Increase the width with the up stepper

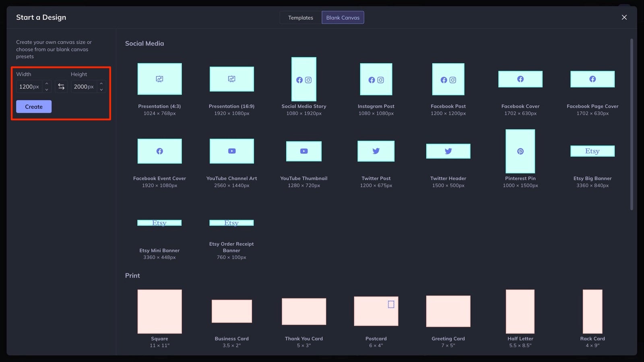(46, 84)
